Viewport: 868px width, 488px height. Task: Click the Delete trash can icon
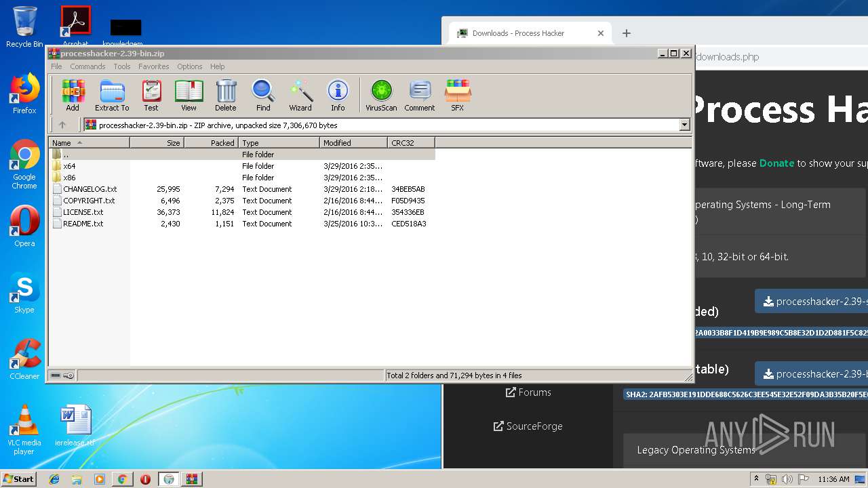[226, 95]
